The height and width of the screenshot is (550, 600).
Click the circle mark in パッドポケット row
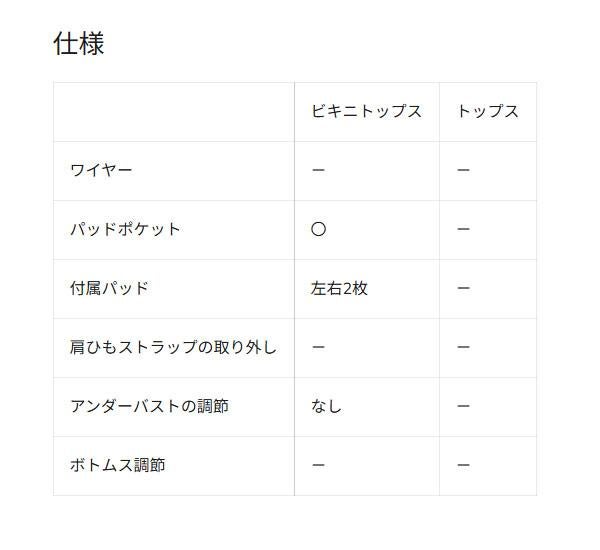pyautogui.click(x=318, y=229)
